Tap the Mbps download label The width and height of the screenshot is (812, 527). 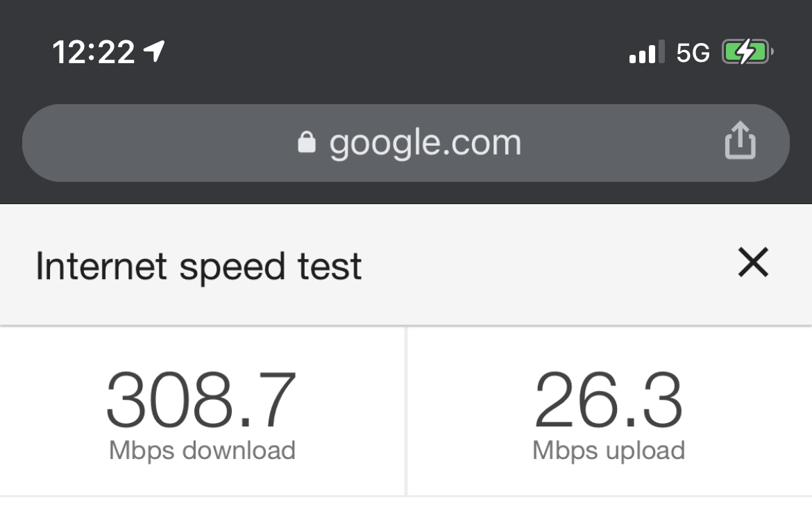pos(202,451)
